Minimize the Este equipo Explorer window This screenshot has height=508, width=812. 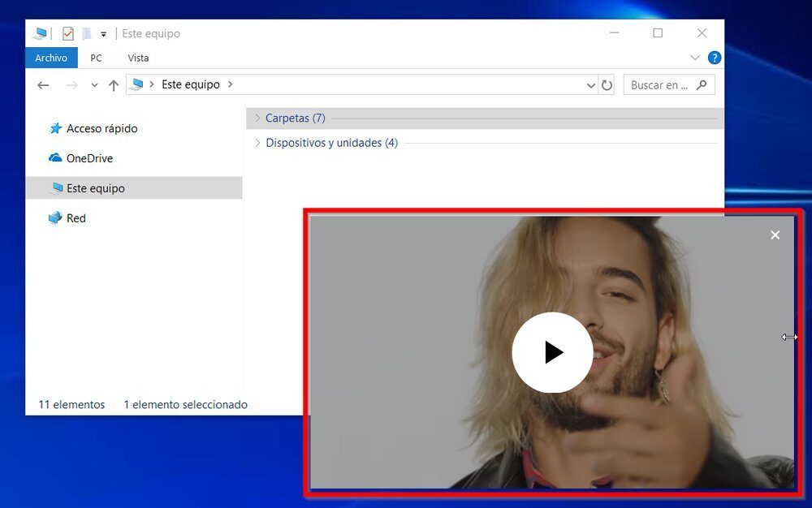(614, 33)
